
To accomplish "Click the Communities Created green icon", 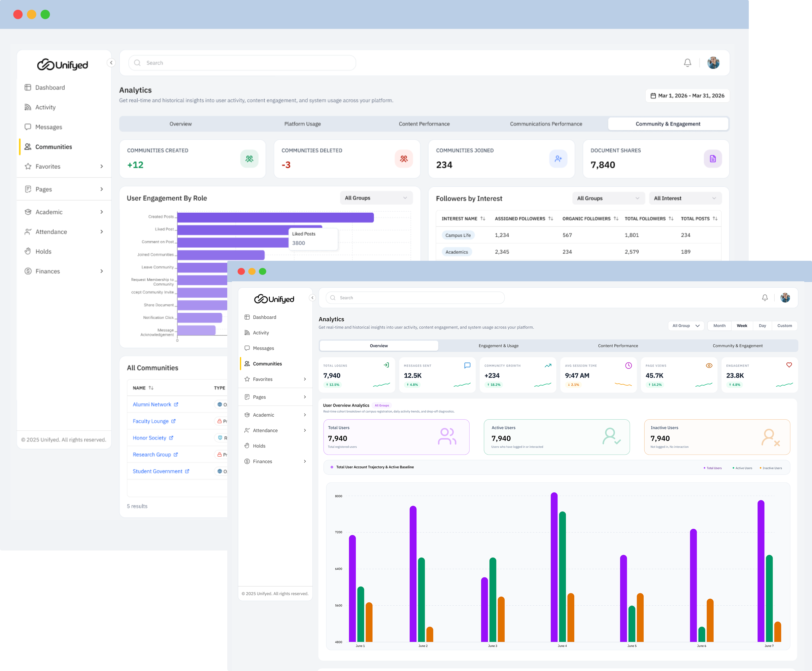I will [x=249, y=158].
